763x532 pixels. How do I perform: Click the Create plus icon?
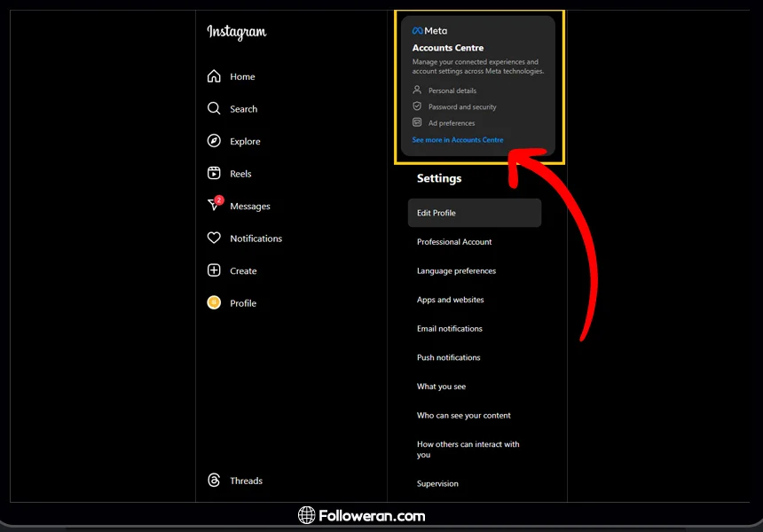click(x=214, y=270)
